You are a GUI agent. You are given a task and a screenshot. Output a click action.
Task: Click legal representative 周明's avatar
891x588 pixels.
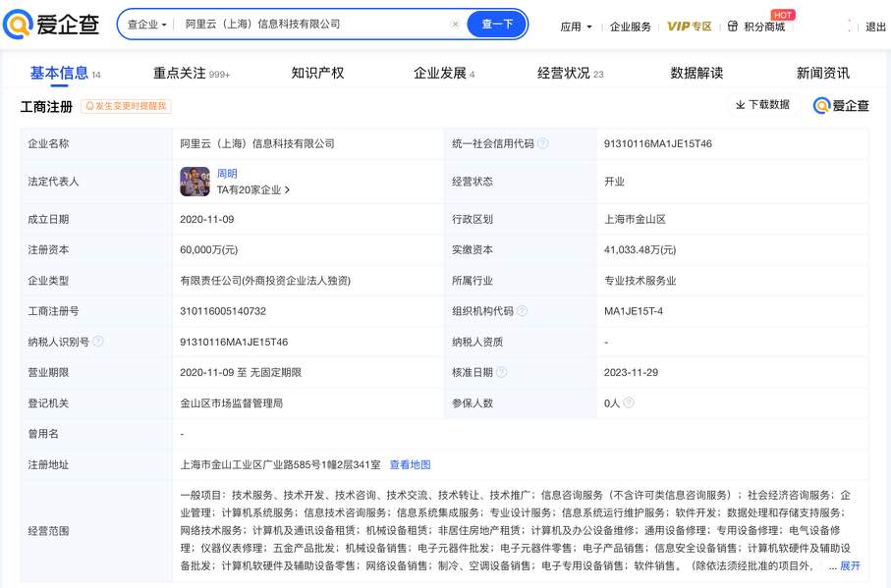(195, 182)
